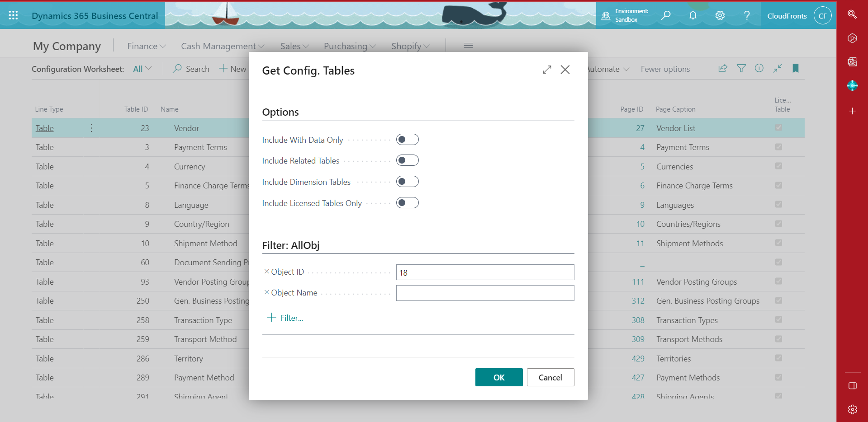Open the app launcher waffle icon
Screen dimensions: 868x422
13,15
